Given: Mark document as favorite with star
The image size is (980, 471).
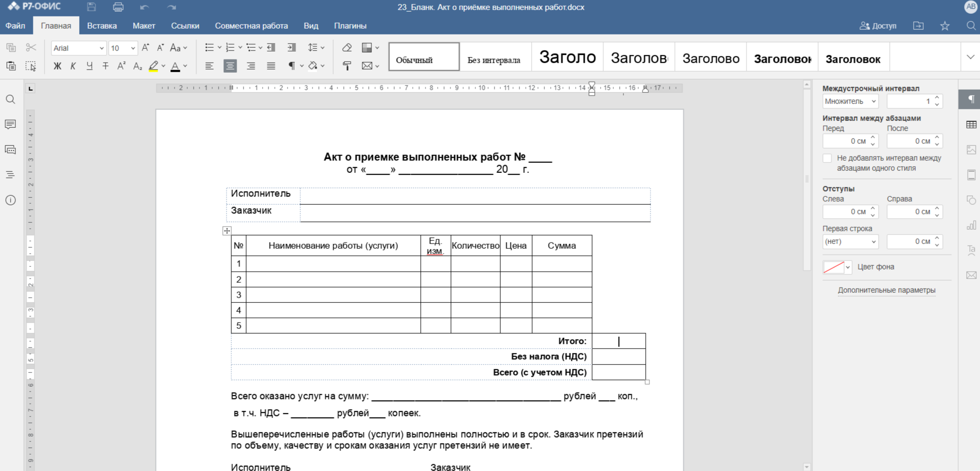Looking at the screenshot, I should tap(945, 25).
